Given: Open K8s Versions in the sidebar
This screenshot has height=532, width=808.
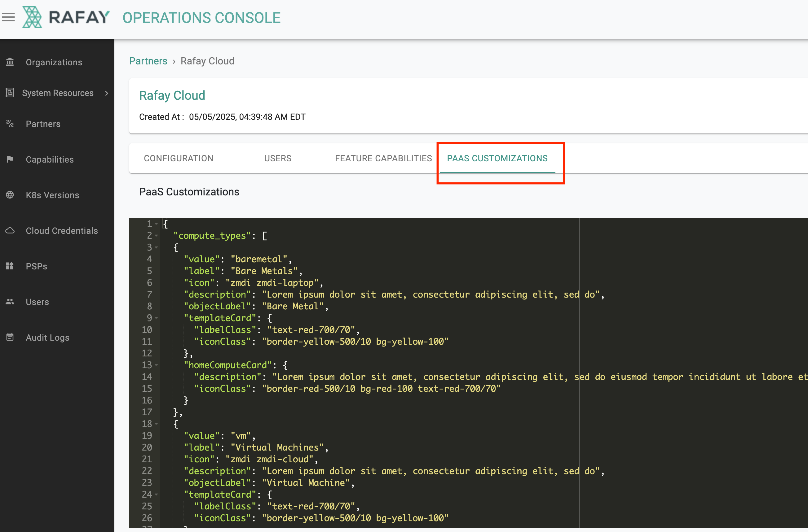Looking at the screenshot, I should (x=52, y=195).
